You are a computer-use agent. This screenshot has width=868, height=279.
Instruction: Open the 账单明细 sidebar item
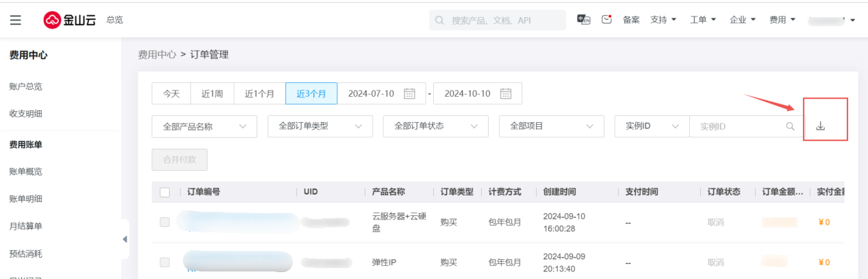point(26,199)
